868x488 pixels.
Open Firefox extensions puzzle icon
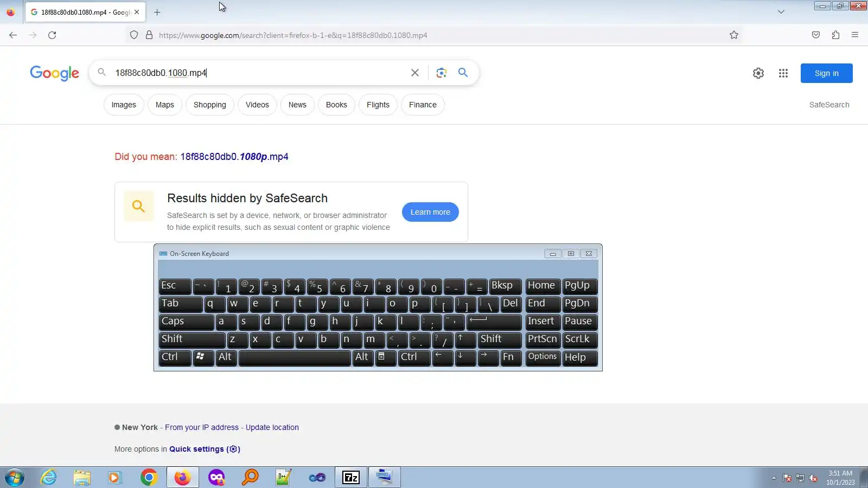pos(835,35)
